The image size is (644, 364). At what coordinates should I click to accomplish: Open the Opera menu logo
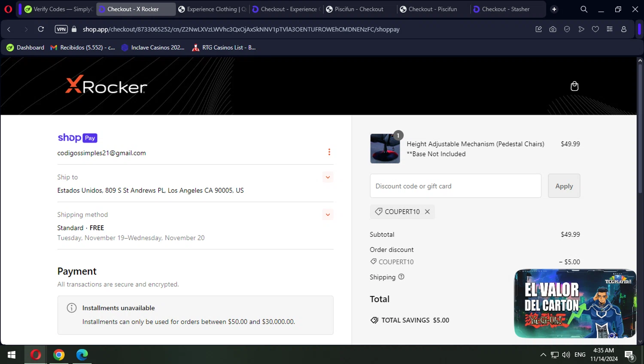click(8, 9)
